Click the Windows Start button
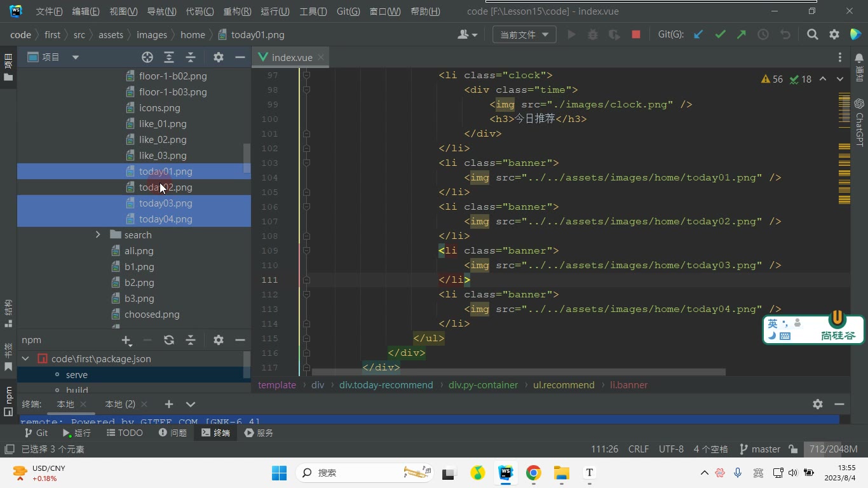 pyautogui.click(x=279, y=473)
